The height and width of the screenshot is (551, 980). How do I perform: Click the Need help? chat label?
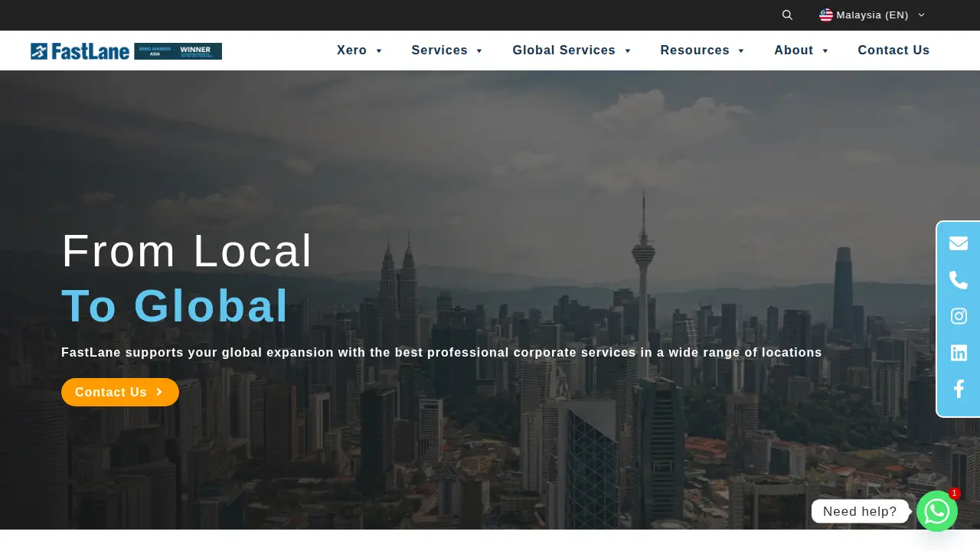(x=860, y=511)
